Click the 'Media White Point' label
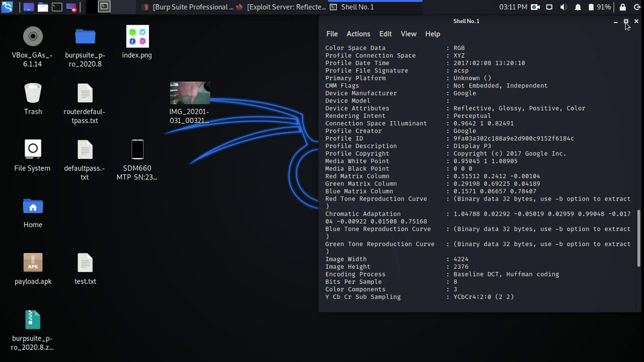The height and width of the screenshot is (362, 644). [357, 161]
